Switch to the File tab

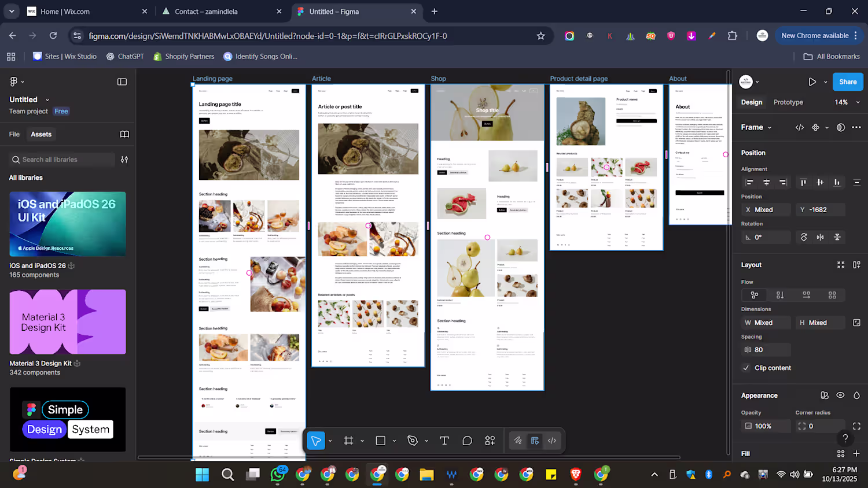(14, 134)
